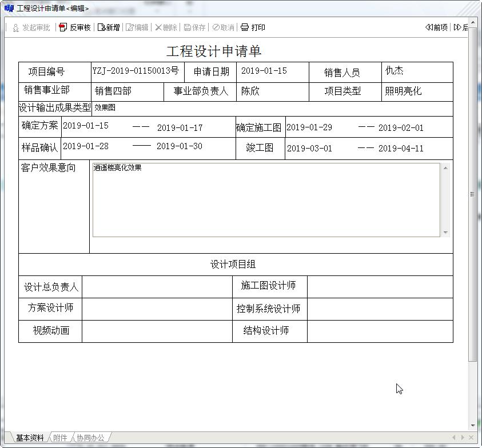Click the 新增 button to add record
Image resolution: width=482 pixels, height=448 pixels.
pos(109,27)
